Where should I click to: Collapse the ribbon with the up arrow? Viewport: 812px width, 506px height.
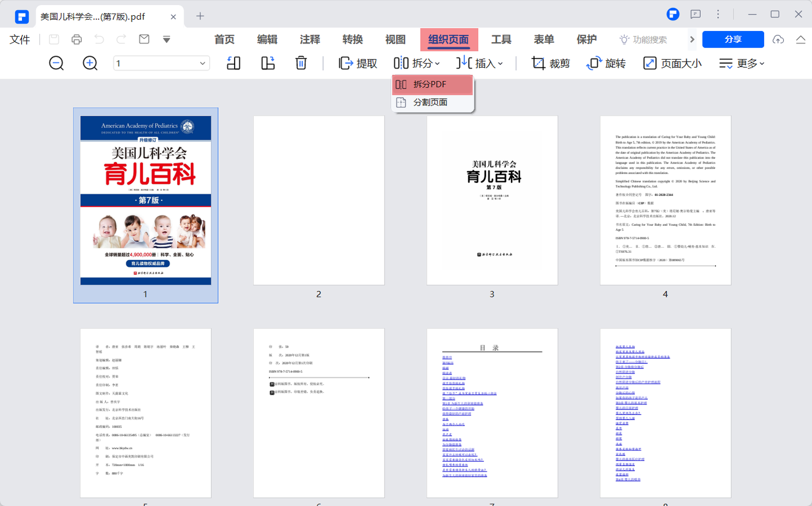[x=801, y=39]
